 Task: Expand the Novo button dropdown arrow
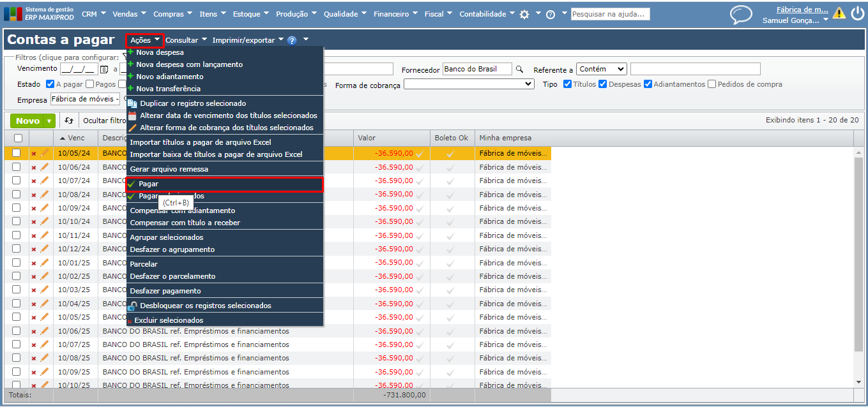(50, 121)
